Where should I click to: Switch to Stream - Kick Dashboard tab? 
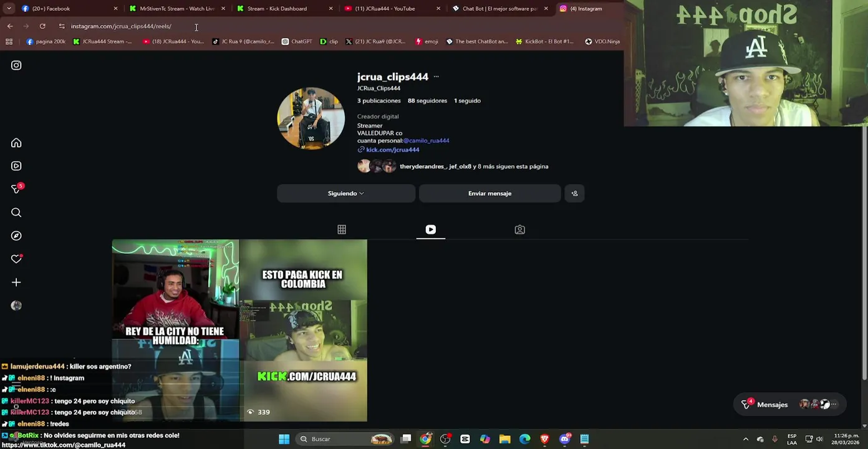click(284, 9)
